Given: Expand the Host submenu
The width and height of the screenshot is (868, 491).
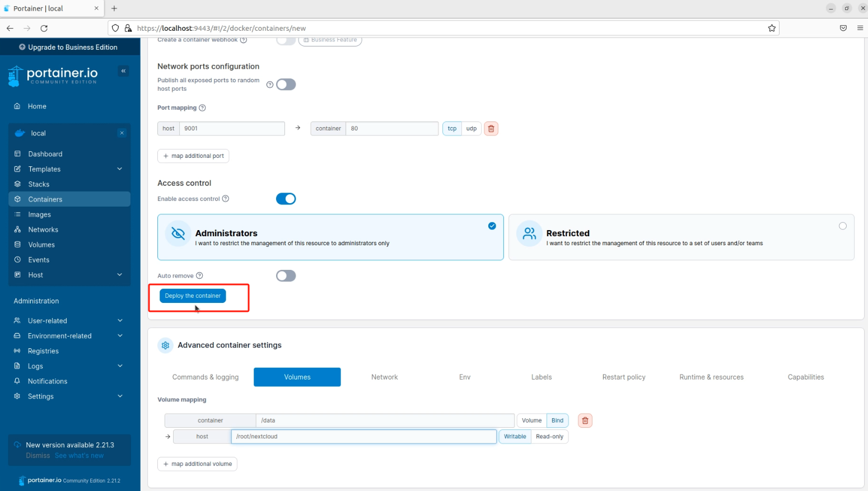Looking at the screenshot, I should click(69, 275).
